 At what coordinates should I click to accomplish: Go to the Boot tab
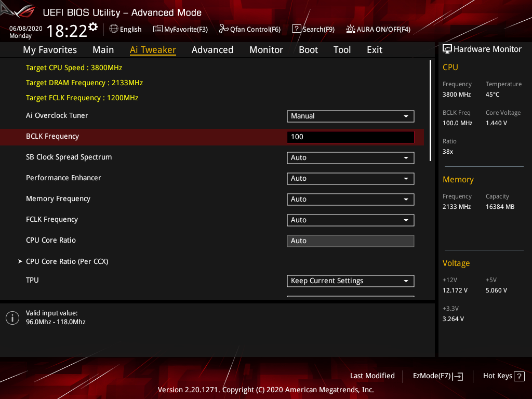tap(308, 50)
